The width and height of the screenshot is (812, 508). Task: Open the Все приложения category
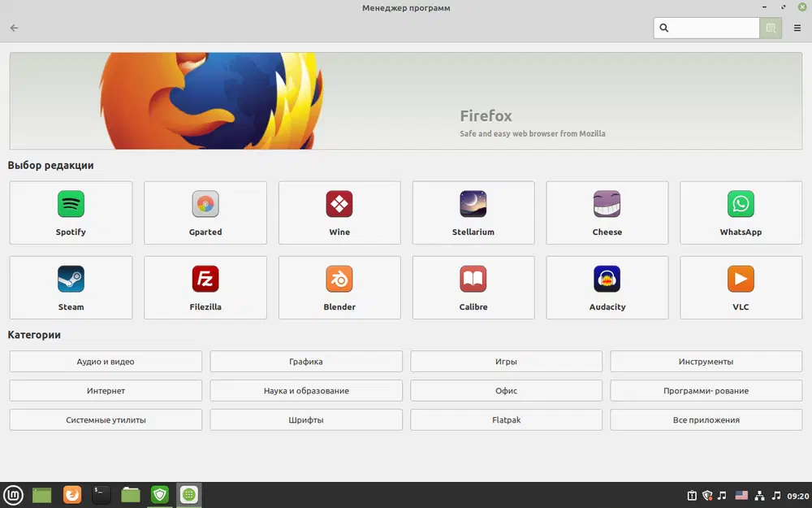click(x=706, y=419)
